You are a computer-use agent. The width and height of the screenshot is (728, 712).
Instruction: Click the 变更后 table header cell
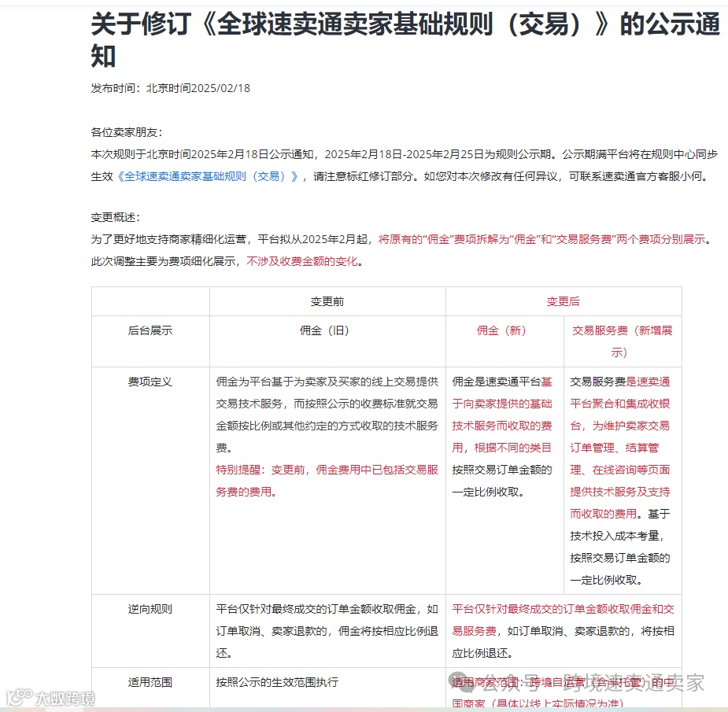[x=564, y=301]
